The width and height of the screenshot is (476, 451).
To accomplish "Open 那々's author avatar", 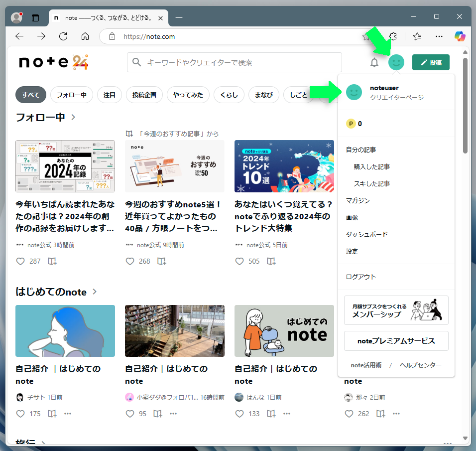I will pos(348,397).
